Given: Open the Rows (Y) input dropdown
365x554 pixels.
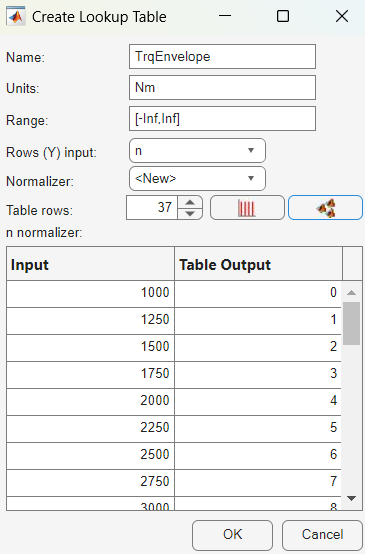Looking at the screenshot, I should (x=197, y=151).
